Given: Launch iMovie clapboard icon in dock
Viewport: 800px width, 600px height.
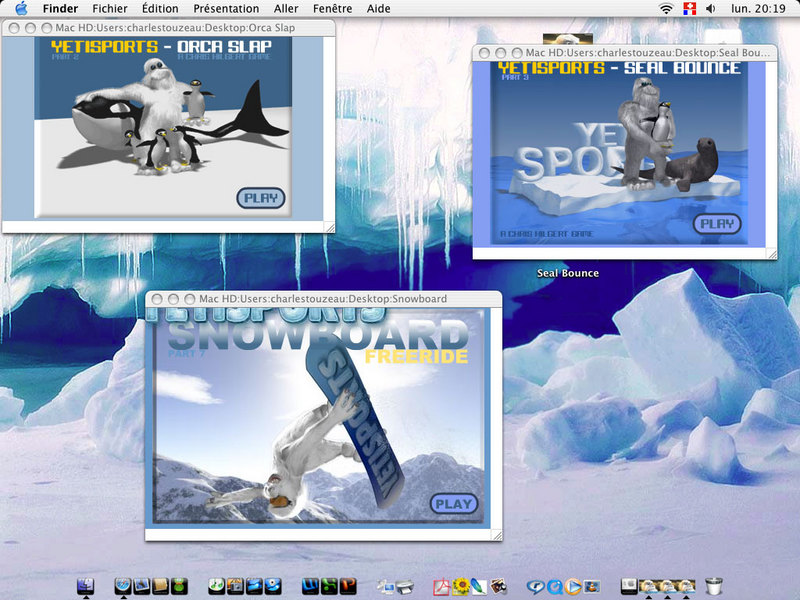Looking at the screenshot, I should tap(254, 586).
